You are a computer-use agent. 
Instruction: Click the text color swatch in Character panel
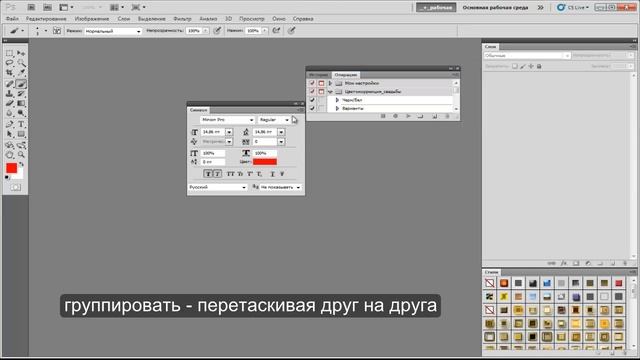click(265, 162)
